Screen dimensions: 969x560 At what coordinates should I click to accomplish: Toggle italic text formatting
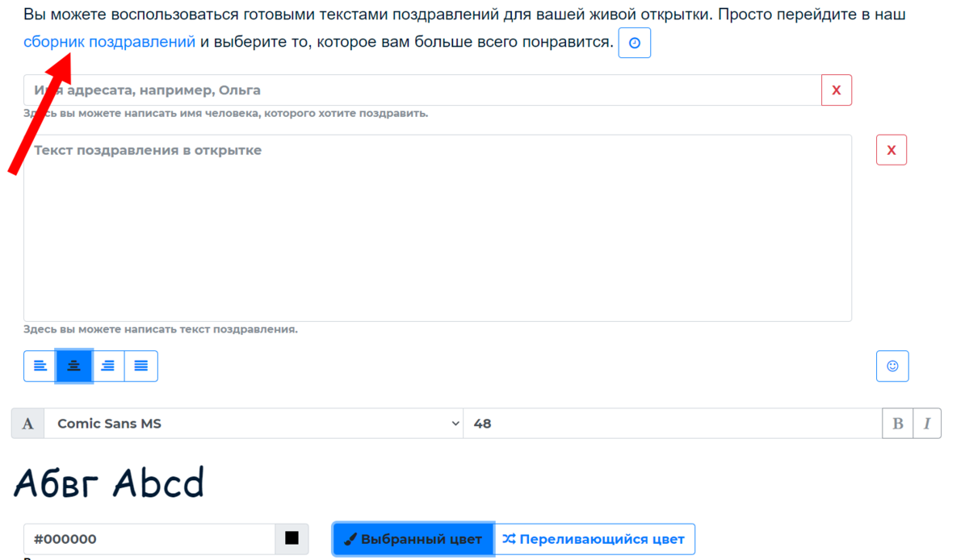927,424
